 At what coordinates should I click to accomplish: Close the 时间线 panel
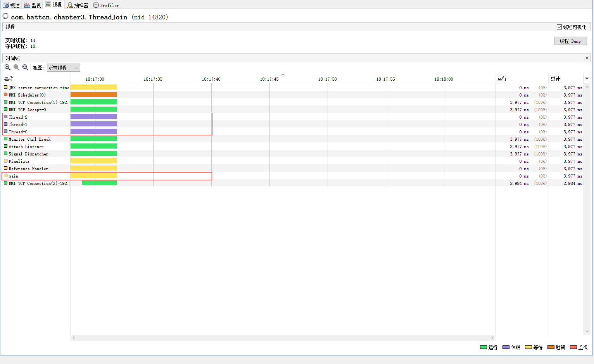(x=587, y=58)
